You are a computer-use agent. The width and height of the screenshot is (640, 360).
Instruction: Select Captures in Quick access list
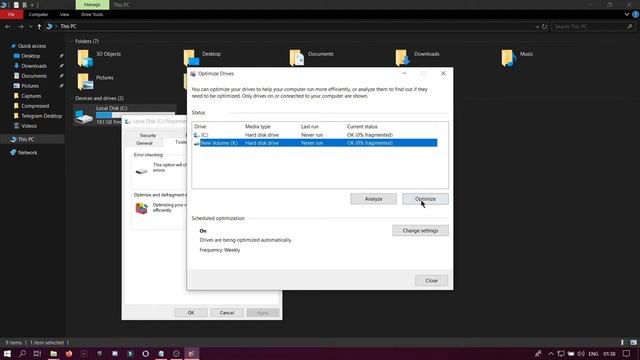31,96
